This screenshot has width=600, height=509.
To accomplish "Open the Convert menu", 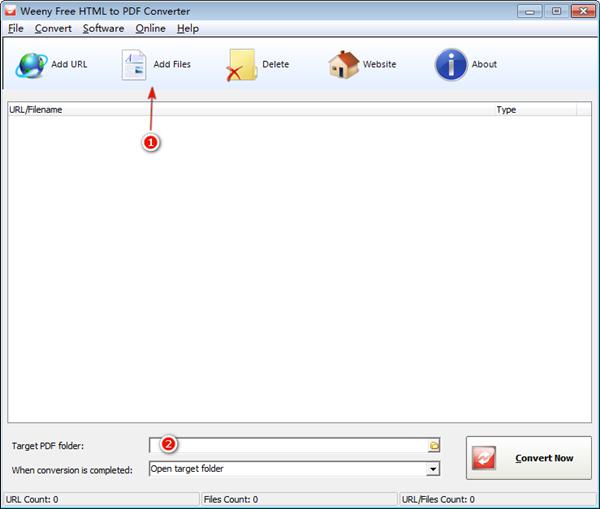I will [53, 29].
